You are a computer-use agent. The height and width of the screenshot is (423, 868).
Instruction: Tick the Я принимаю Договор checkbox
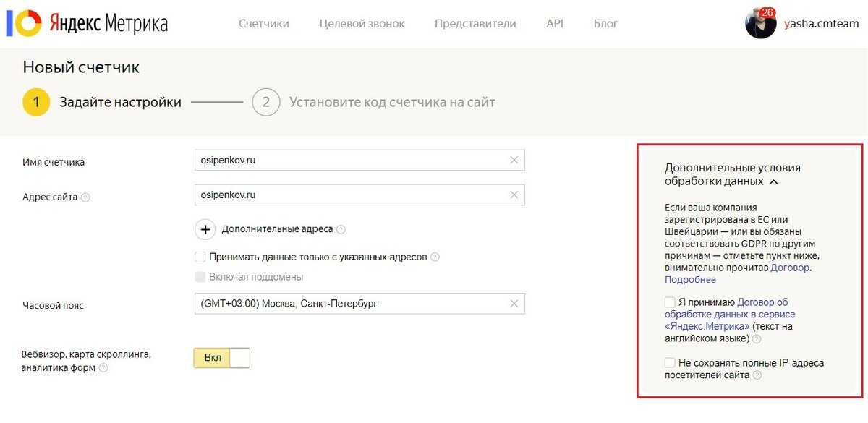tap(670, 302)
